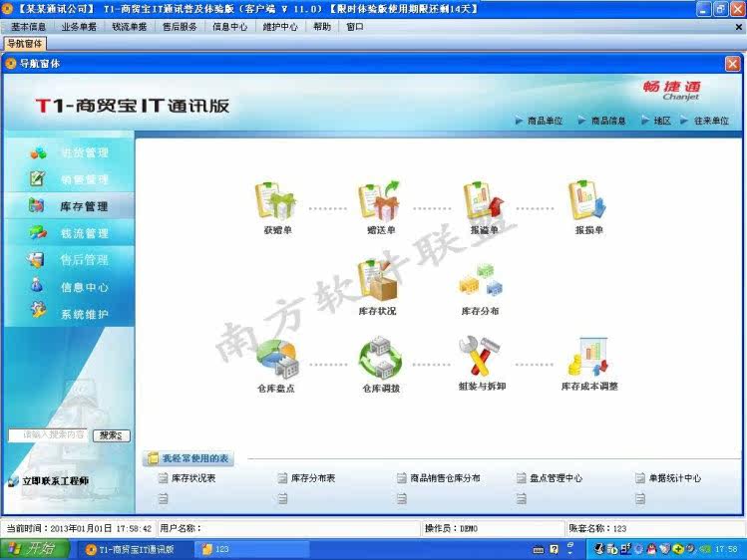This screenshot has width=747, height=560.
Task: Open the 基本信息 menu
Action: pyautogui.click(x=28, y=27)
